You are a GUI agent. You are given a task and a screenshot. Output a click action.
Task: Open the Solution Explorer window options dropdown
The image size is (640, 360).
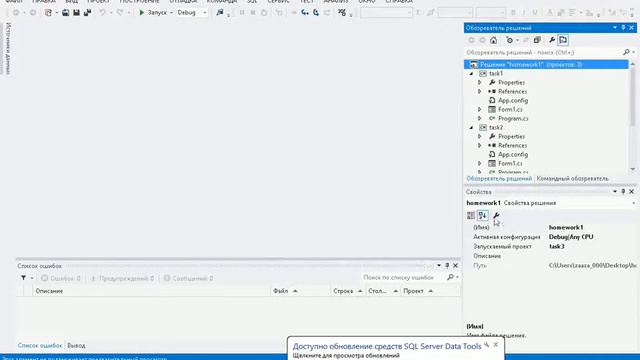[x=615, y=28]
